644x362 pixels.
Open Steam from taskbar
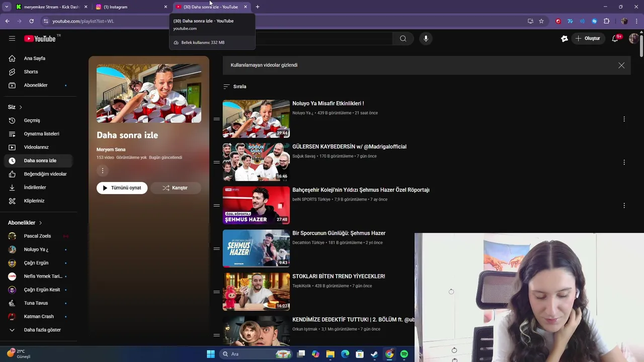click(x=374, y=354)
